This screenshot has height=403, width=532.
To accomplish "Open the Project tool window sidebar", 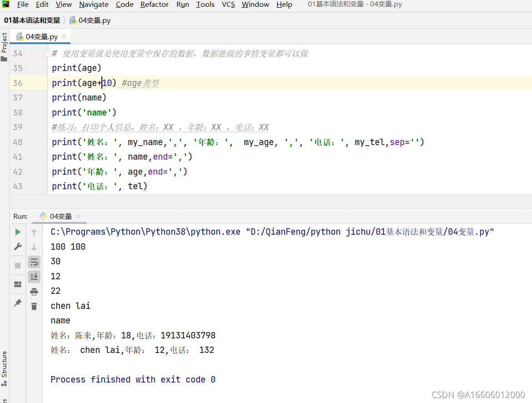I will click(4, 46).
